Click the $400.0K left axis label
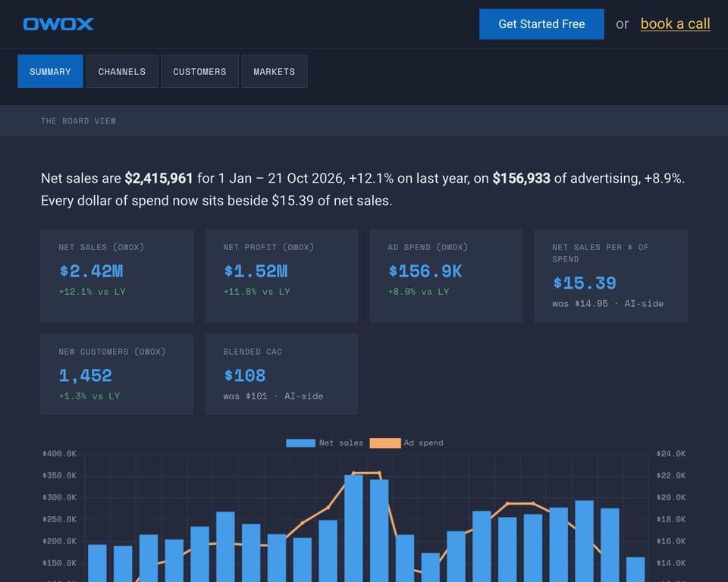The width and height of the screenshot is (728, 582). pyautogui.click(x=59, y=453)
